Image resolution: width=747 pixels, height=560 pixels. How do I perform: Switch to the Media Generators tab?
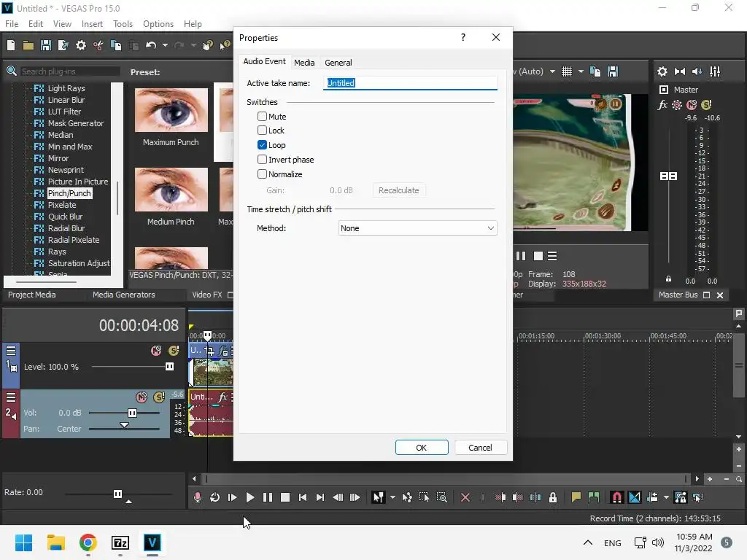pyautogui.click(x=124, y=295)
